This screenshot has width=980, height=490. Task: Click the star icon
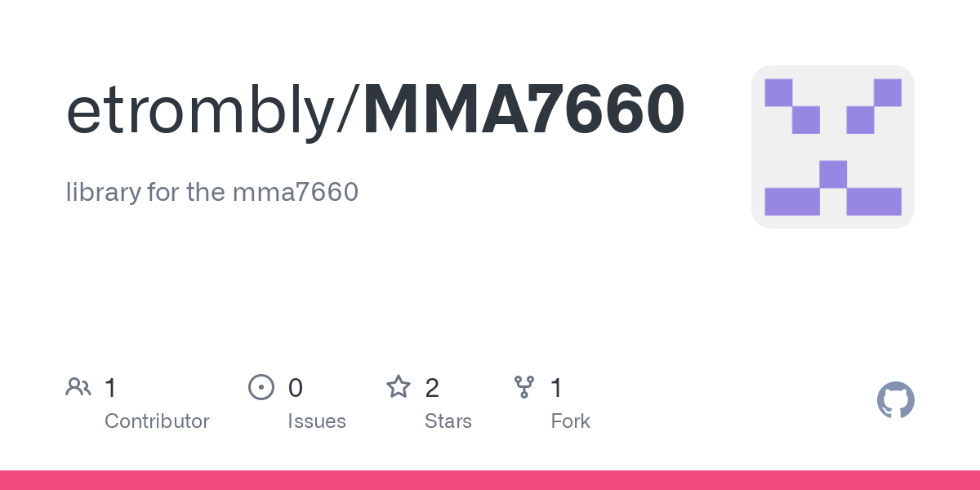[x=399, y=386]
